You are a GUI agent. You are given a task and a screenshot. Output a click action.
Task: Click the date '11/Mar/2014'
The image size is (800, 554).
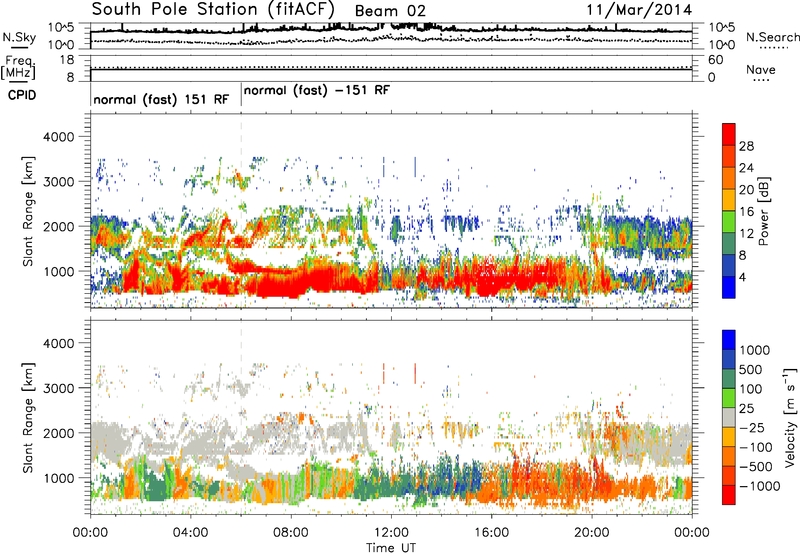(x=639, y=10)
